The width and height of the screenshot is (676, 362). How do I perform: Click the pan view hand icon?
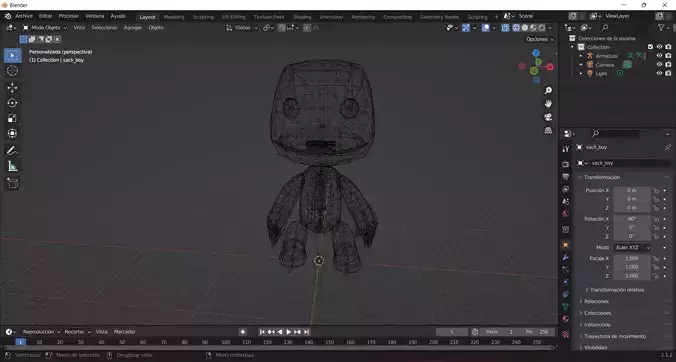[x=548, y=103]
